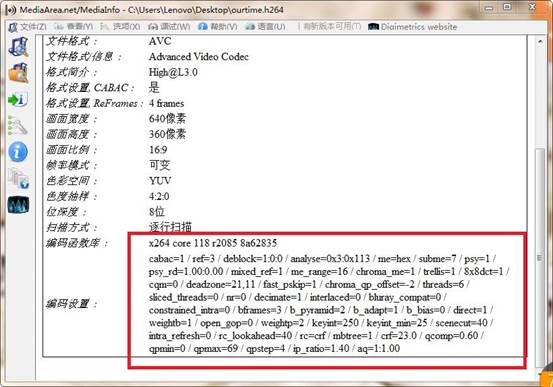The height and width of the screenshot is (387, 553).
Task: Maximize the MediaInfo window
Action: click(507, 7)
